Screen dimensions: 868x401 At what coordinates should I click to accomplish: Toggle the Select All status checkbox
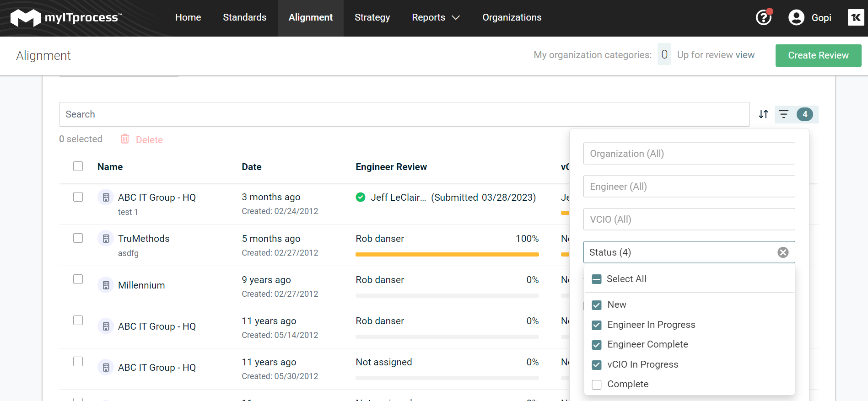(596, 279)
